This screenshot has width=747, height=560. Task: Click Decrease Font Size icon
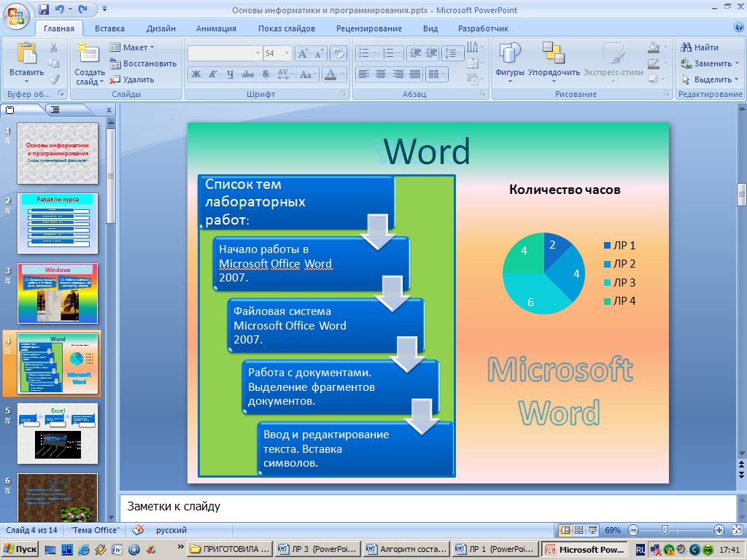click(319, 53)
